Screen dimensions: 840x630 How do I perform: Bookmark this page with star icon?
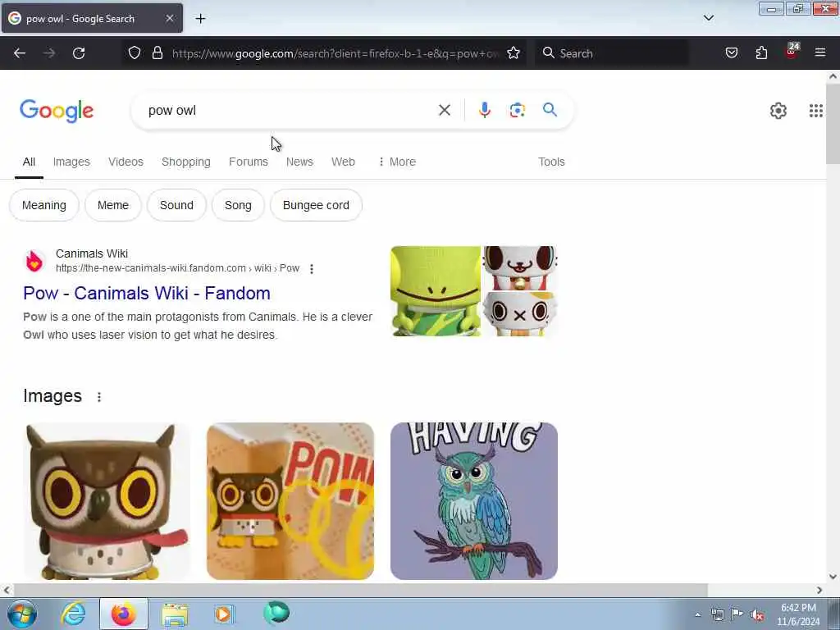click(514, 52)
